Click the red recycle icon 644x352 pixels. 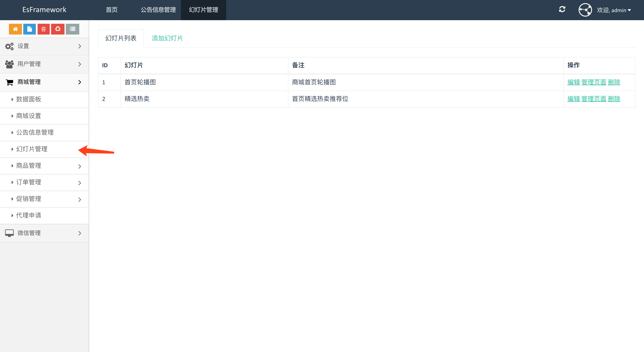point(58,29)
